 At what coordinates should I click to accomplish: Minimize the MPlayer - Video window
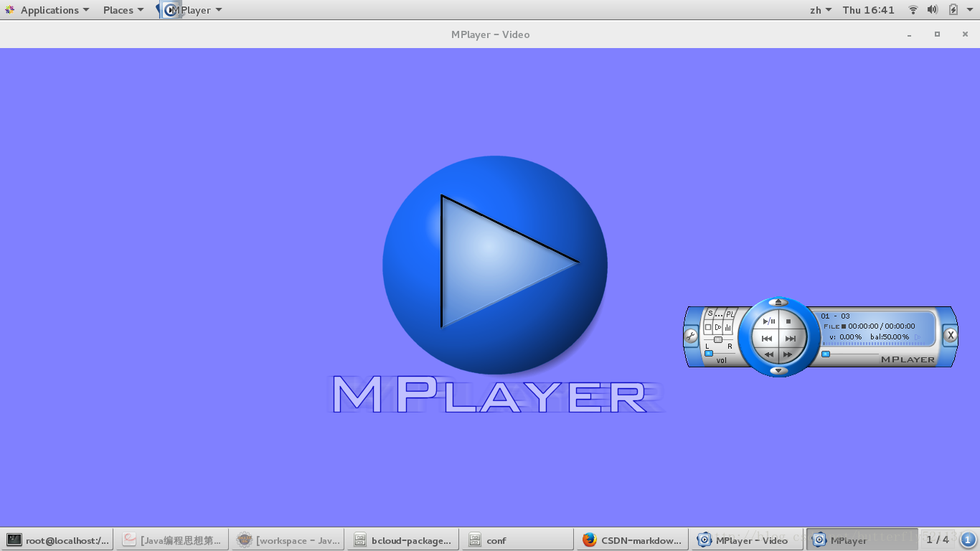[x=909, y=34]
